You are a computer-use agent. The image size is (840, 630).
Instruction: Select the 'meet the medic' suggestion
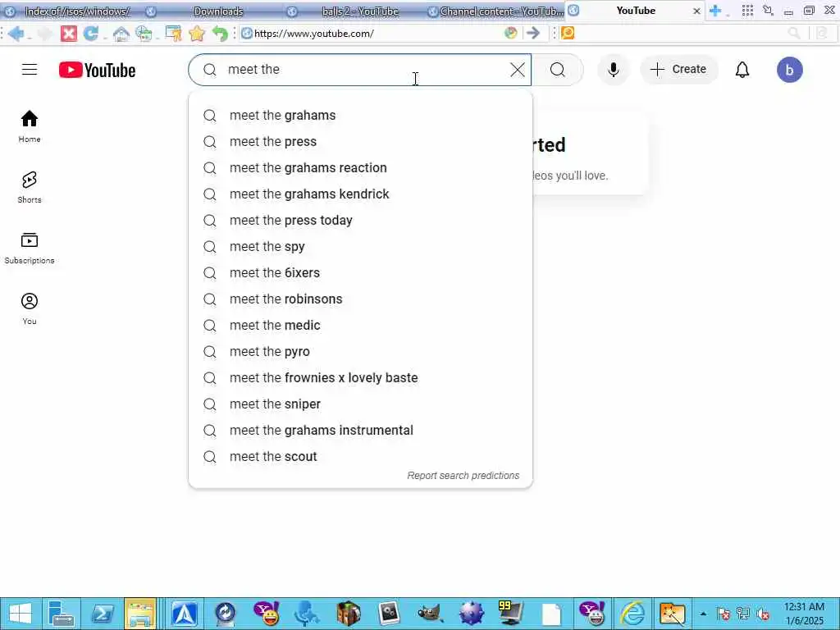(x=361, y=325)
